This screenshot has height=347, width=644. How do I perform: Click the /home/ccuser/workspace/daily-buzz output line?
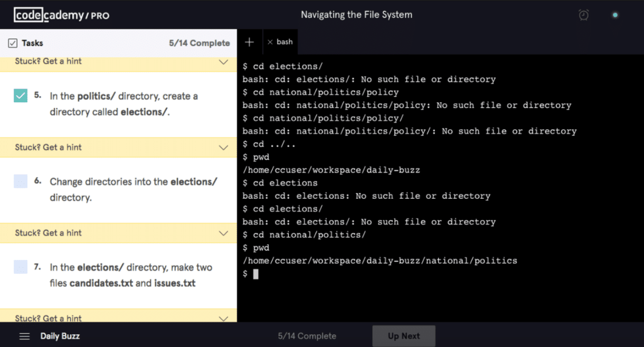point(331,170)
